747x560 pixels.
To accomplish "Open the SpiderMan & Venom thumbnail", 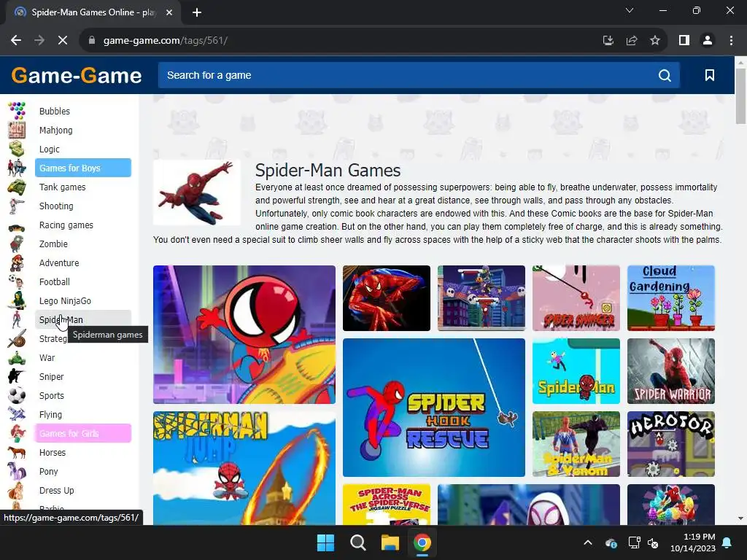I will [x=576, y=444].
